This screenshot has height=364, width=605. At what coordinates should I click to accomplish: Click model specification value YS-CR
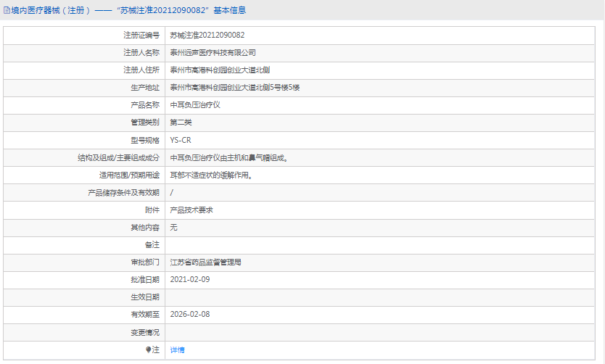pyautogui.click(x=181, y=140)
